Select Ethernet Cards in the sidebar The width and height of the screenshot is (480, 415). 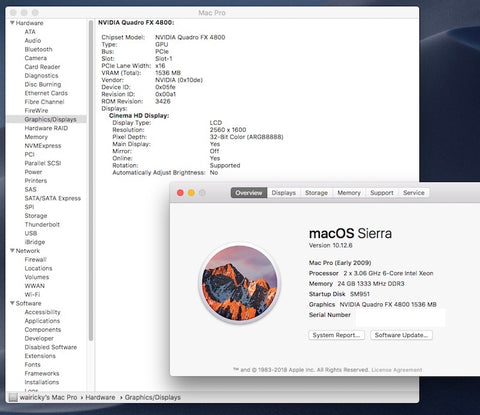[x=46, y=93]
